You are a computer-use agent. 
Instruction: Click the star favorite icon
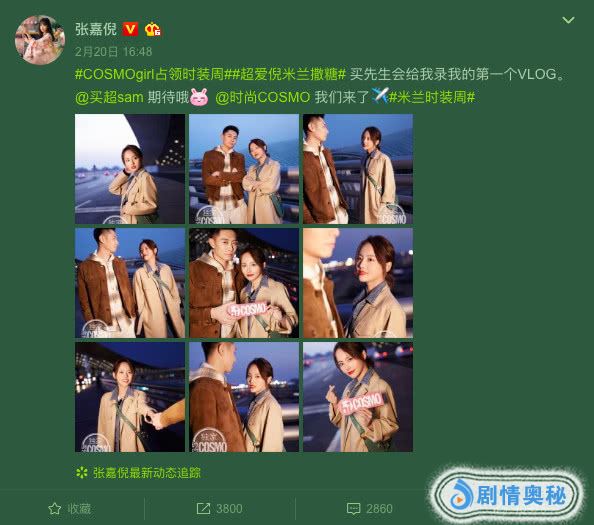pyautogui.click(x=55, y=508)
